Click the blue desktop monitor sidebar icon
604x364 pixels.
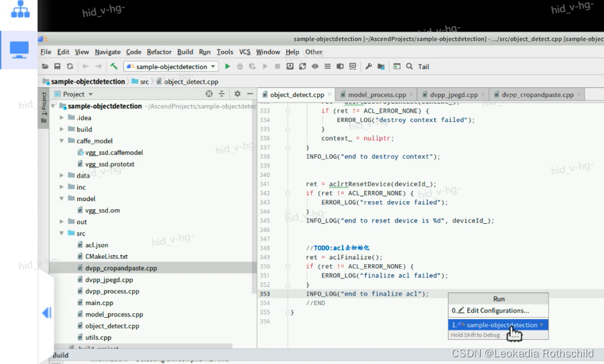click(19, 50)
